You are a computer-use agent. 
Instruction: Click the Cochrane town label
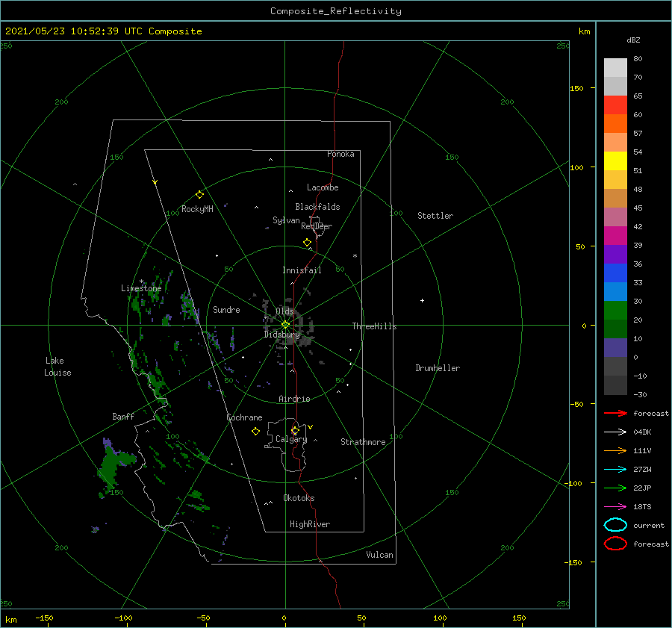pos(244,417)
